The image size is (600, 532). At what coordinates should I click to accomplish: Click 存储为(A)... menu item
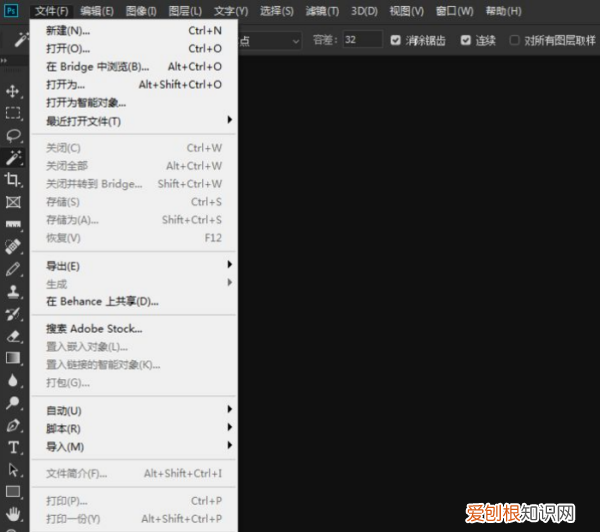click(134, 220)
